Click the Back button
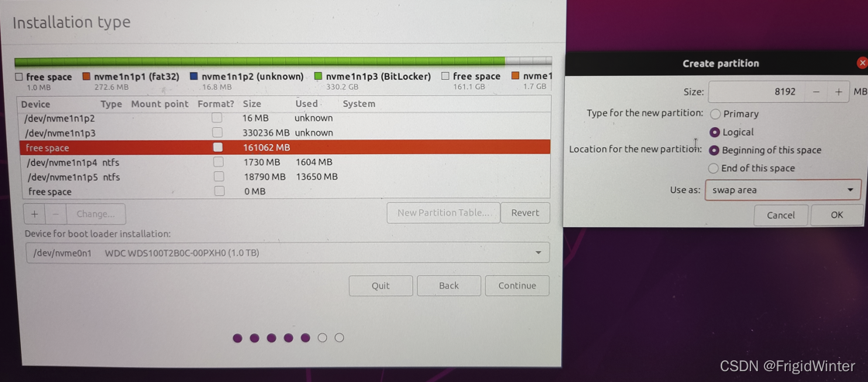This screenshot has height=382, width=868. (449, 286)
